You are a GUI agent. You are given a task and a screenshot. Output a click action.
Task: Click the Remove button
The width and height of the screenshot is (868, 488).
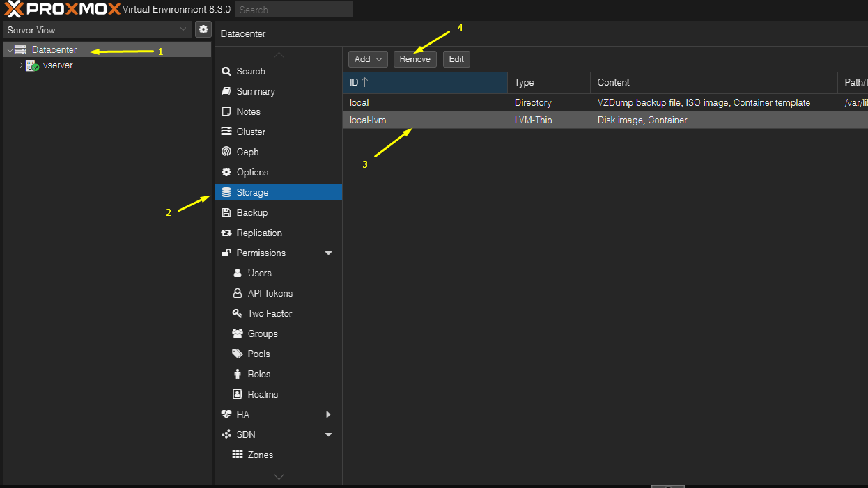point(414,58)
